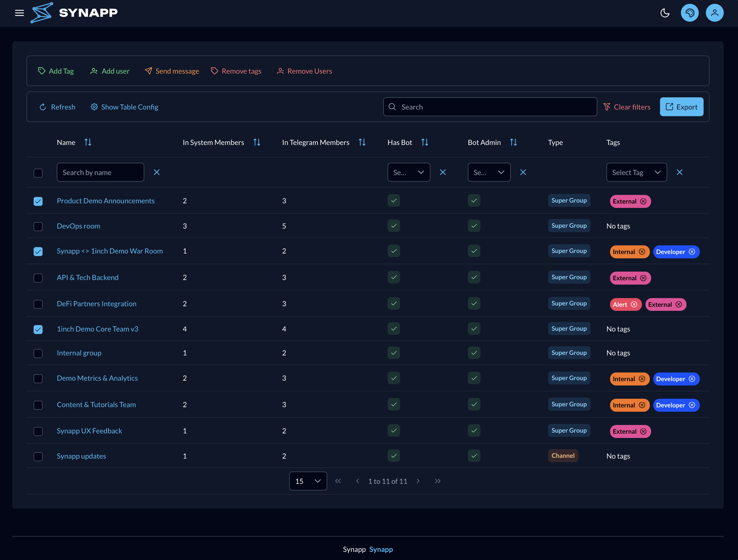Open the Bot Admin filter dropdown

489,172
